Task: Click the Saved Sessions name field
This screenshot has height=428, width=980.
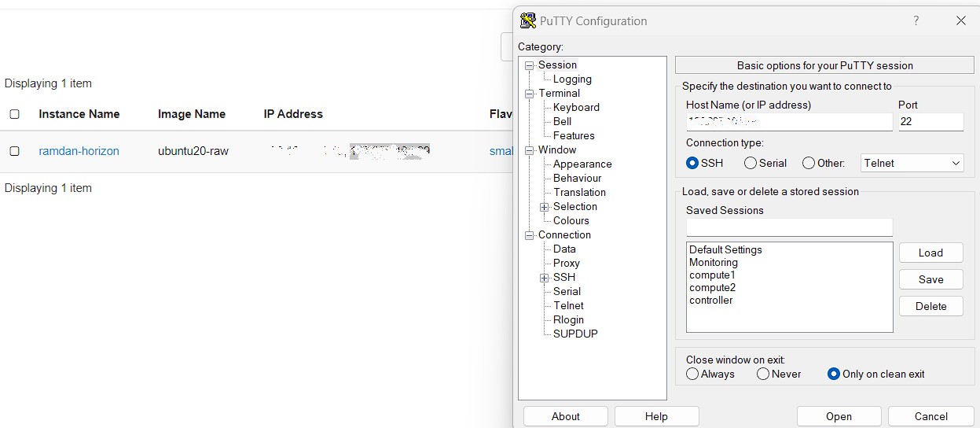Action: [789, 227]
